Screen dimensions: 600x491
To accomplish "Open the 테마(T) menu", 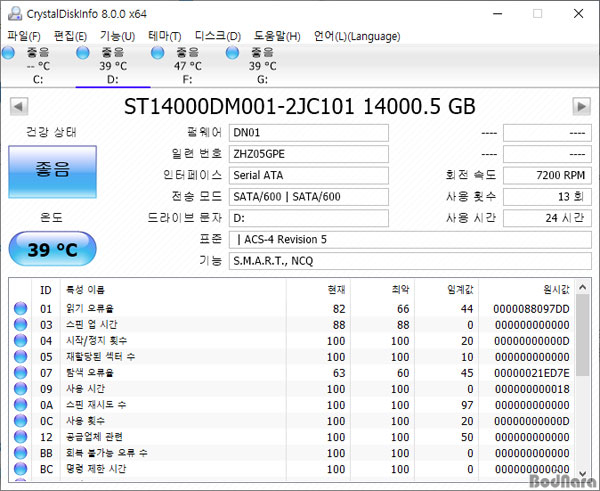I will 165,36.
